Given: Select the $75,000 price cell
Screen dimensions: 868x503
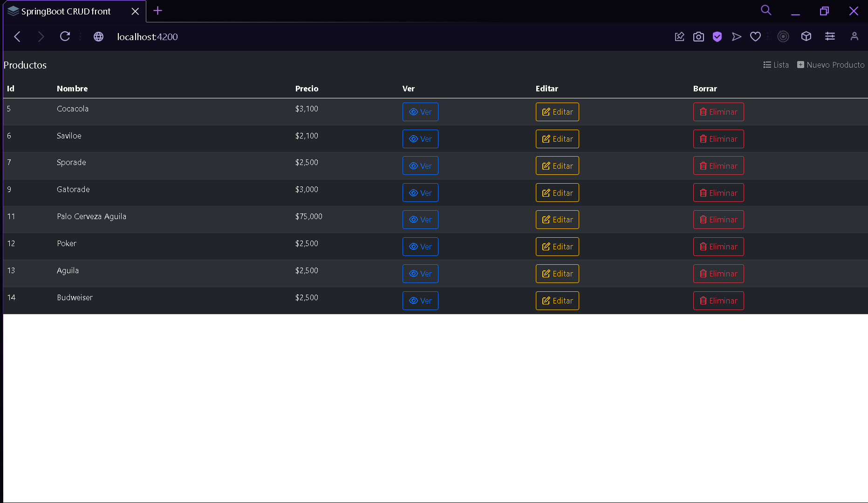Looking at the screenshot, I should coord(309,216).
